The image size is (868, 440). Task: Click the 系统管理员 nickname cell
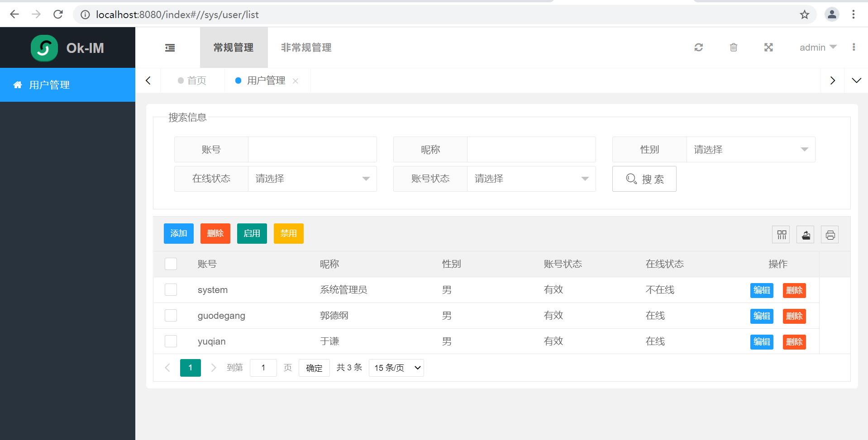click(x=343, y=290)
